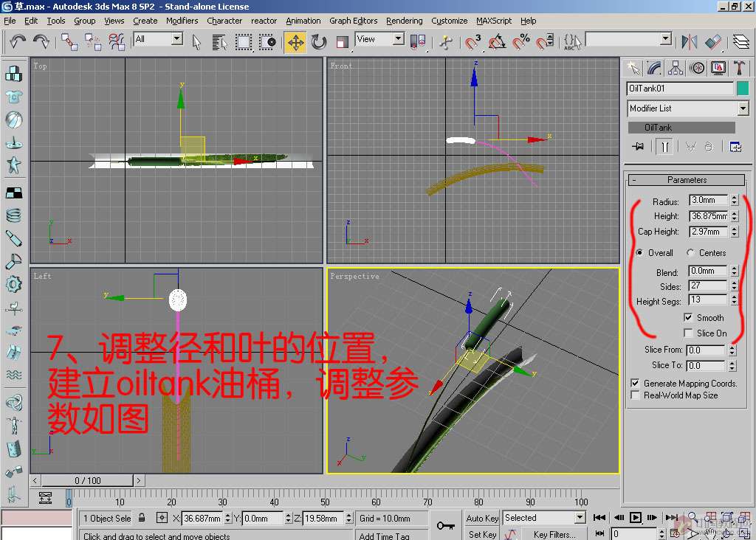756x540 pixels.
Task: Select OilTank entry in modifier stack
Action: coord(681,127)
